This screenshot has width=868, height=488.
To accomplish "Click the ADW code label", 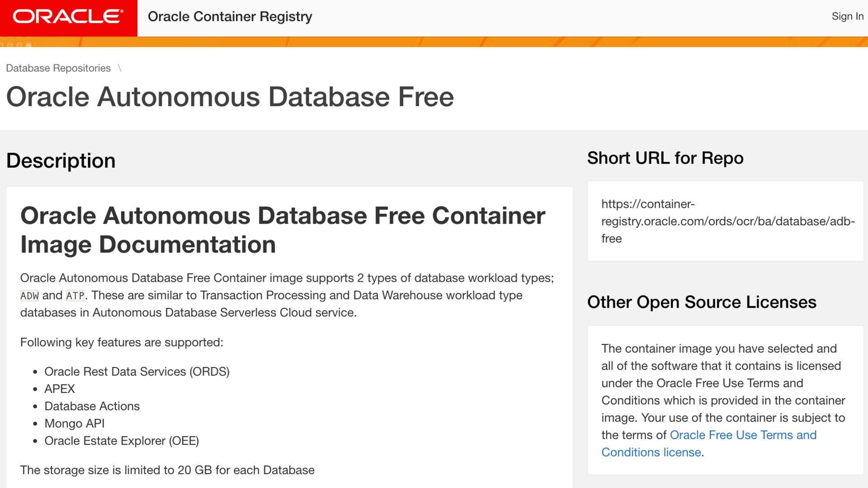I will click(x=30, y=296).
